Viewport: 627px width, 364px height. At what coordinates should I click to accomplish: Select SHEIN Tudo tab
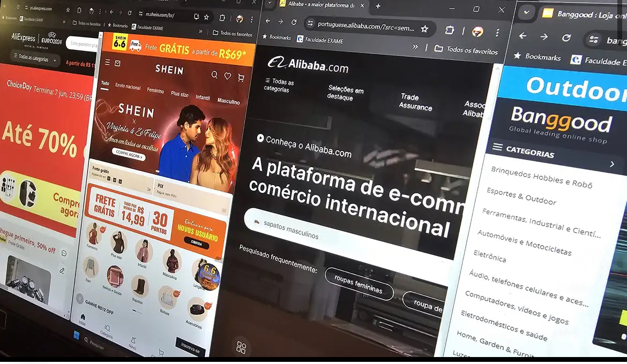click(104, 84)
